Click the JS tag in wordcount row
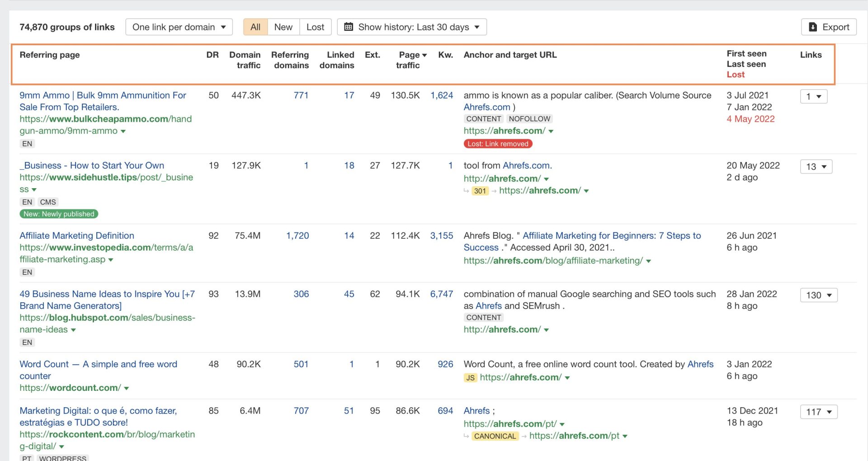The width and height of the screenshot is (868, 461). coord(470,378)
